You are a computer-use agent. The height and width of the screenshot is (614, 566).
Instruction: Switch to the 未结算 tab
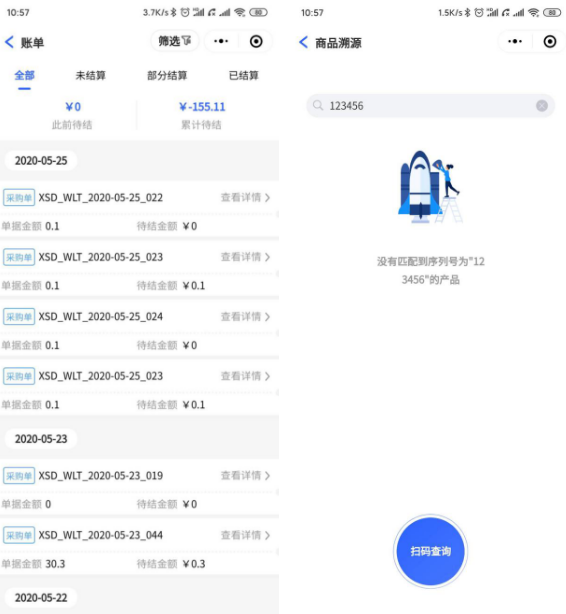pyautogui.click(x=90, y=75)
